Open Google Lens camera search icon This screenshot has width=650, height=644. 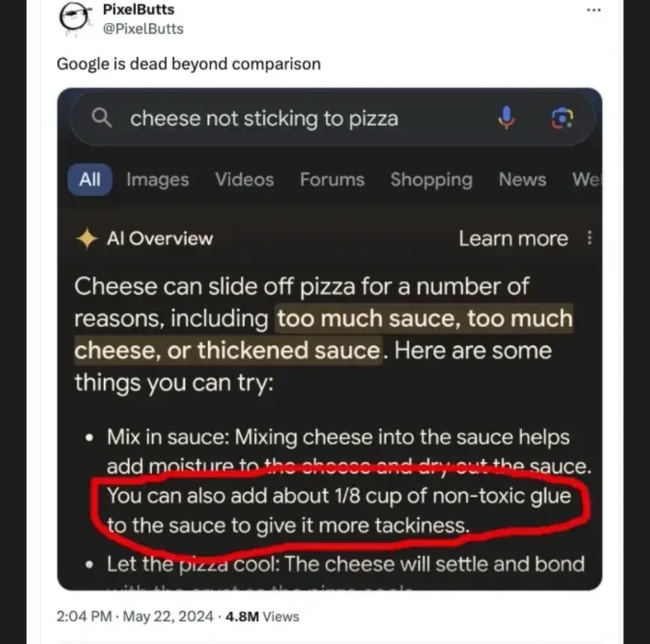coord(562,118)
